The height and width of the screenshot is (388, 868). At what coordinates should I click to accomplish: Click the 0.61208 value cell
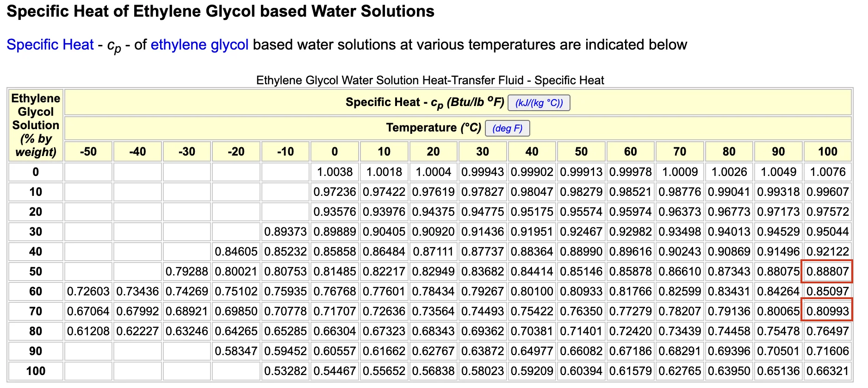click(88, 332)
